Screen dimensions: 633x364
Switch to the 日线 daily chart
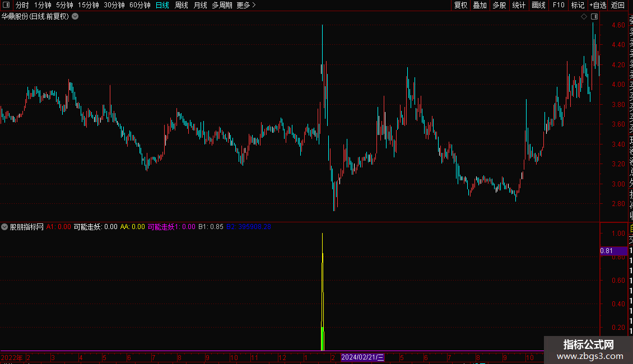coord(162,5)
